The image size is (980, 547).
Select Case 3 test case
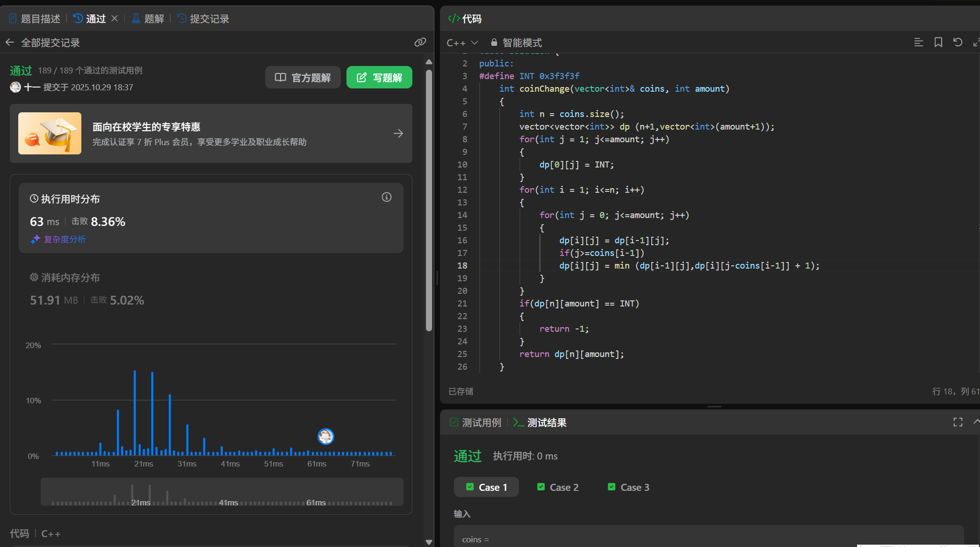pos(628,487)
